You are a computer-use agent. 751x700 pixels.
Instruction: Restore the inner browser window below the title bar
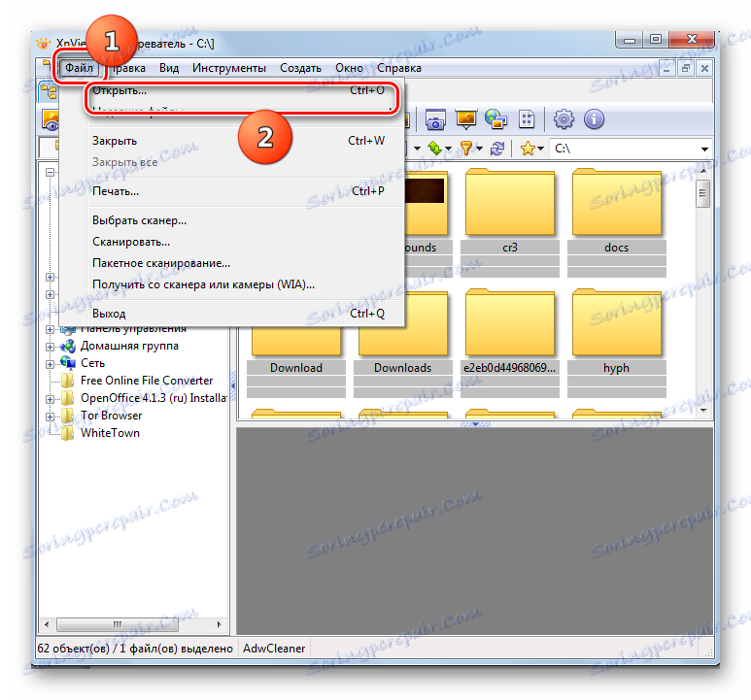[x=686, y=68]
